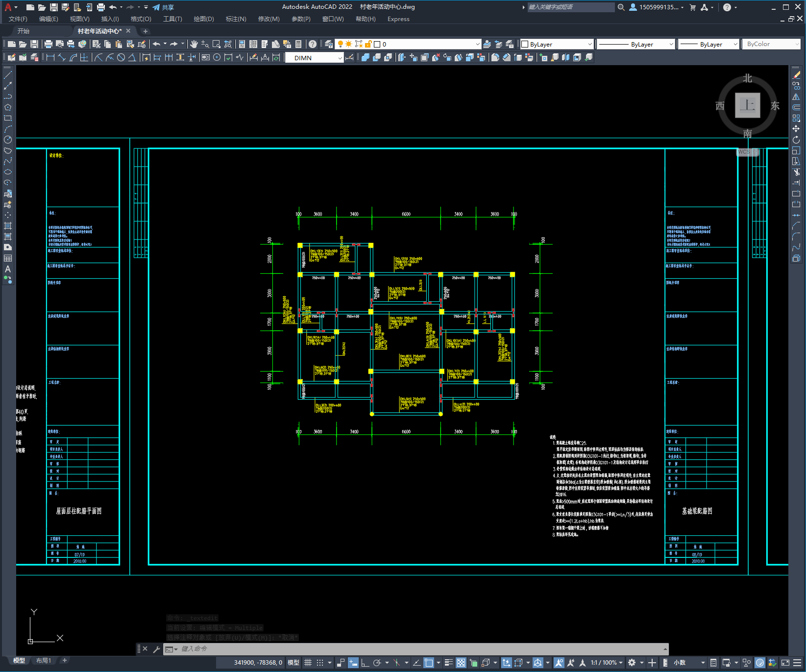Image resolution: width=806 pixels, height=672 pixels.
Task: Toggle lineweight display in status bar
Action: click(x=448, y=662)
